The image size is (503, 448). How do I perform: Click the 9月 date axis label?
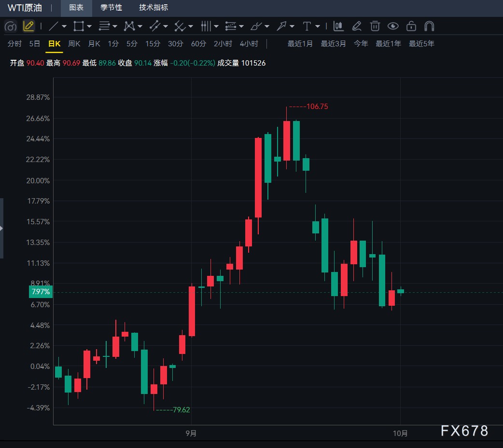(191, 433)
